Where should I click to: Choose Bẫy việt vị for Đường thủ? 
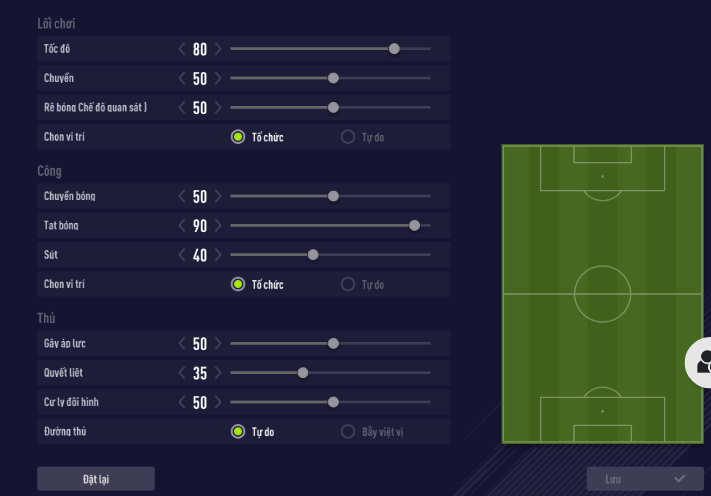tap(348, 432)
